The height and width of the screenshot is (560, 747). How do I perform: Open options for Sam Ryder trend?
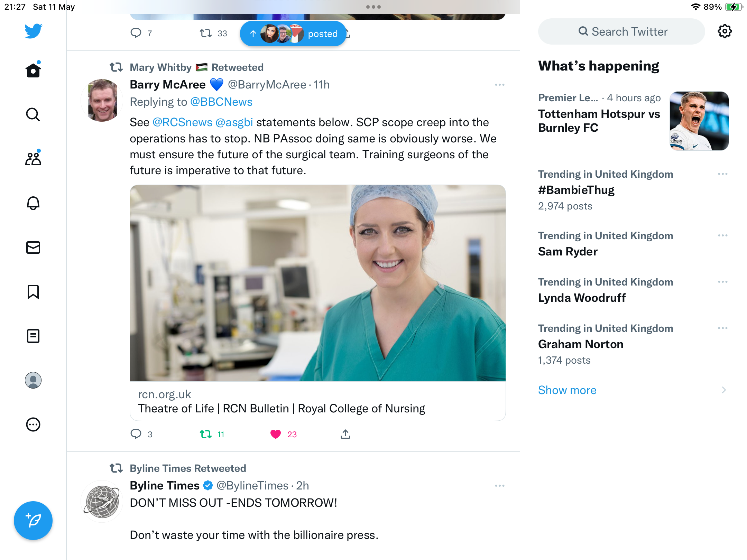[x=723, y=235]
